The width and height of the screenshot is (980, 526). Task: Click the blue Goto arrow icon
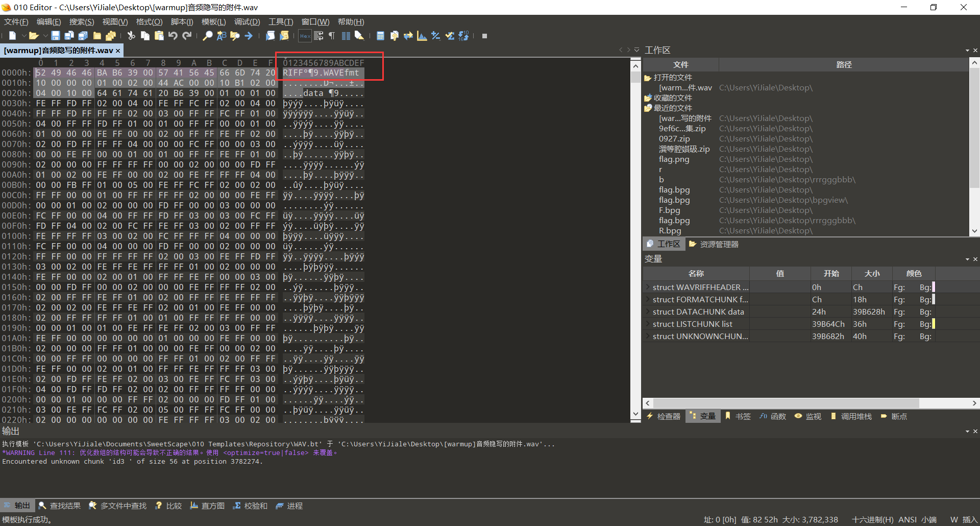pyautogui.click(x=249, y=36)
